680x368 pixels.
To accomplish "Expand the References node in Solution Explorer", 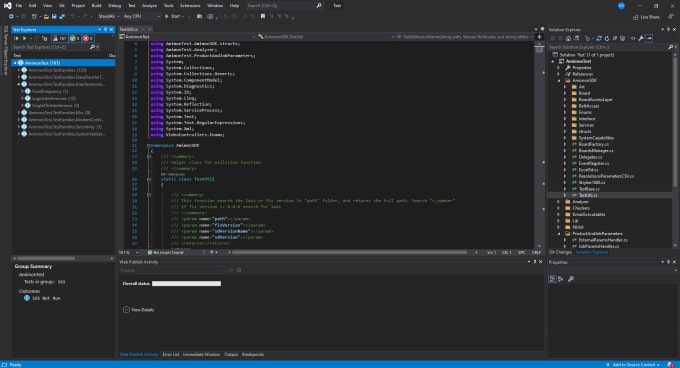I will tap(559, 74).
